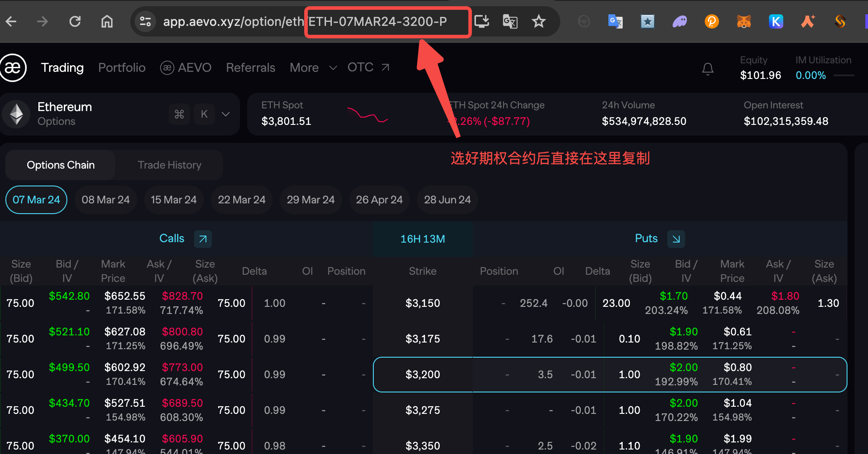Open the greyed-out circular extension

tap(584, 21)
